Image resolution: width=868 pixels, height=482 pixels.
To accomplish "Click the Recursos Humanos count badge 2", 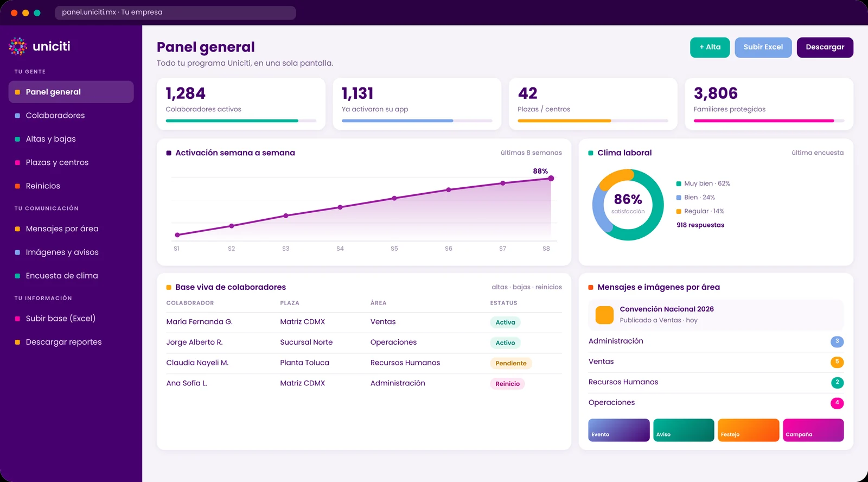I will click(x=837, y=383).
